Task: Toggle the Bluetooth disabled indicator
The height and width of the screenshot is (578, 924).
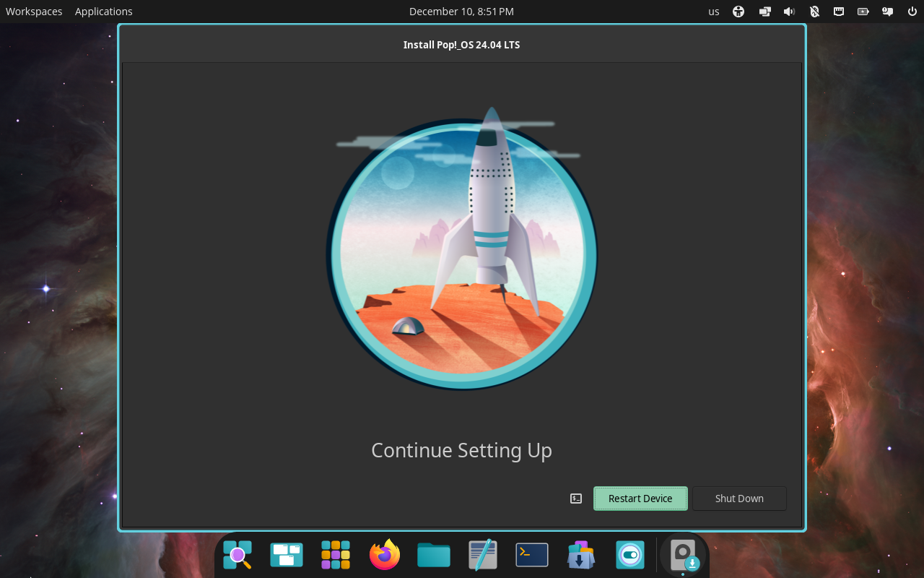Action: click(814, 12)
